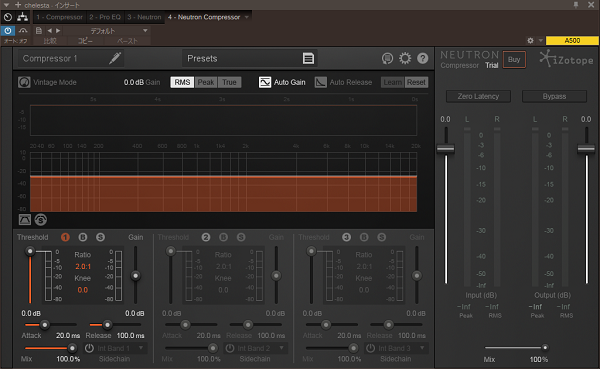Open the Presets selector field
This screenshot has width=600, height=369.
250,58
